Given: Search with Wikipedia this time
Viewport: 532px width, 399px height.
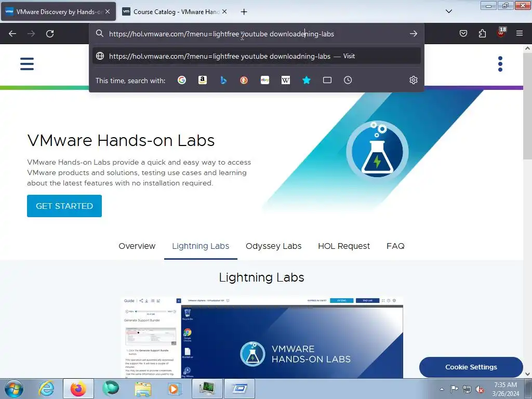Looking at the screenshot, I should click(286, 80).
